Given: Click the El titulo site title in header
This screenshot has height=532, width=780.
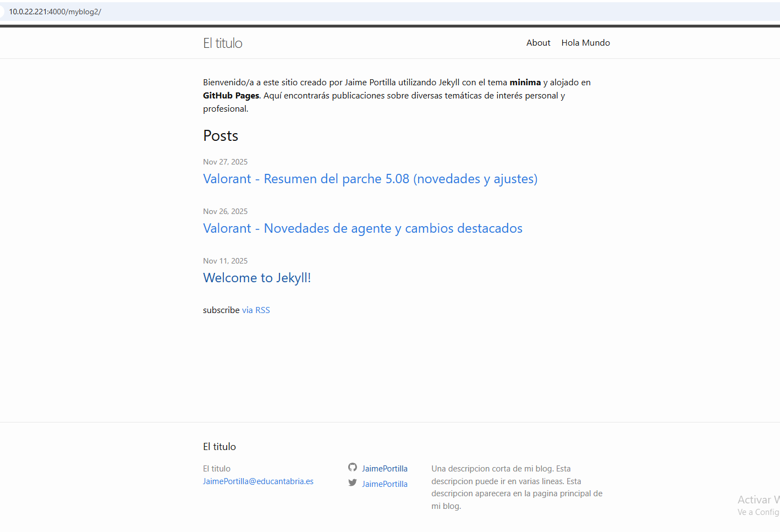Looking at the screenshot, I should click(223, 43).
